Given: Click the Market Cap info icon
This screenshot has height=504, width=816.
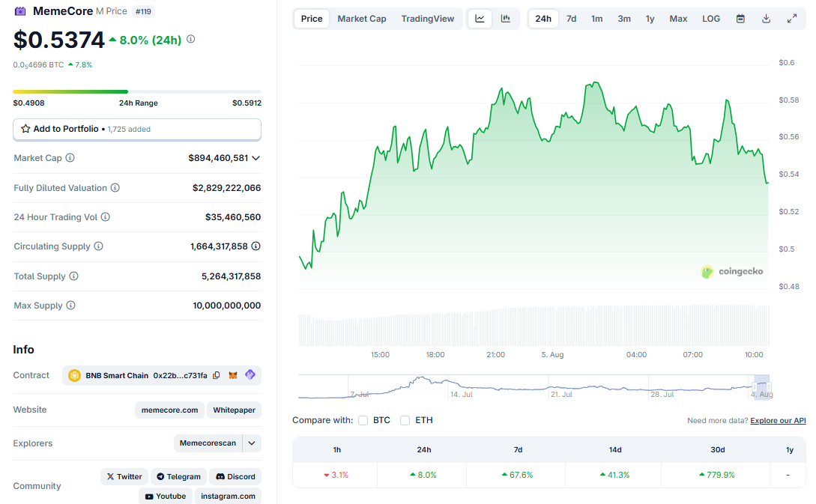Looking at the screenshot, I should [x=70, y=157].
